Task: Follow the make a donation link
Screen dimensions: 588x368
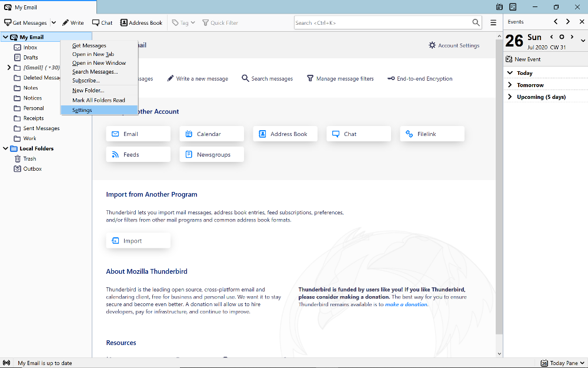Action: (406, 304)
